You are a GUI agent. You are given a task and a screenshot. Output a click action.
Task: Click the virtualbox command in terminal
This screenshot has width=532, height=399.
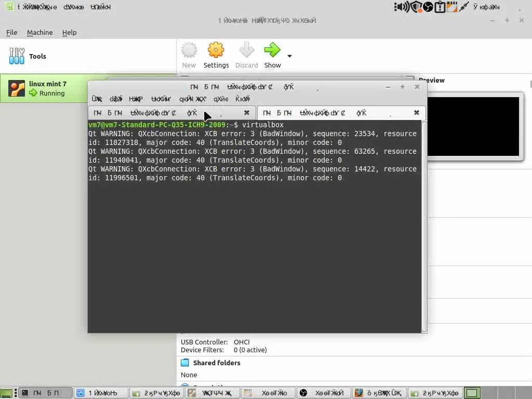[263, 125]
